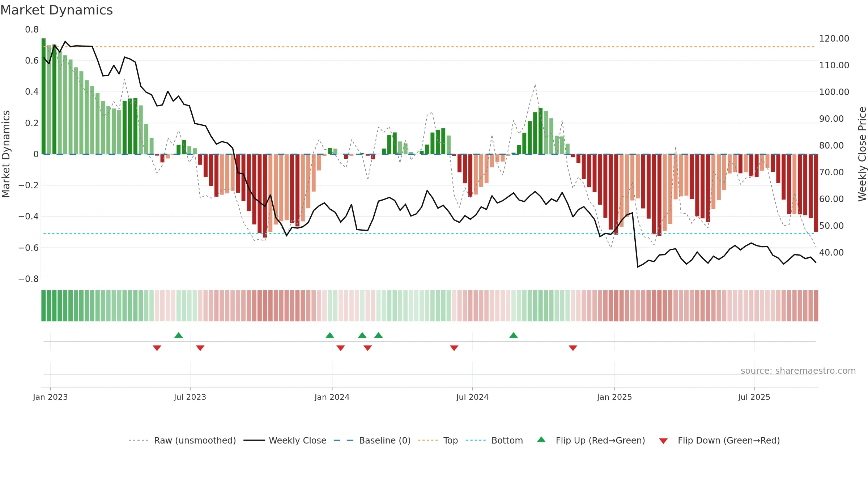The image size is (868, 488).
Task: Select the first red flip-down marker in mid 2023
Action: [157, 348]
